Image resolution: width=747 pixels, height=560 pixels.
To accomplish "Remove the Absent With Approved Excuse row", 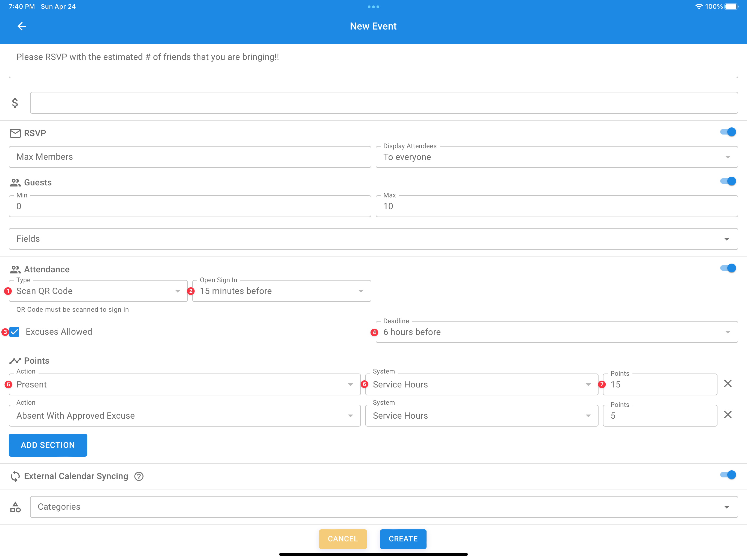I will coord(728,415).
